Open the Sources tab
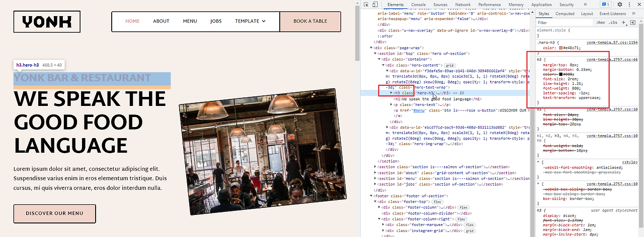644x237 pixels. click(x=440, y=5)
